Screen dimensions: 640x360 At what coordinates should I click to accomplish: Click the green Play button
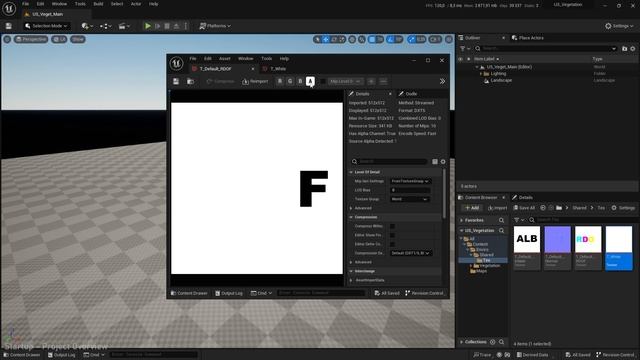148,26
